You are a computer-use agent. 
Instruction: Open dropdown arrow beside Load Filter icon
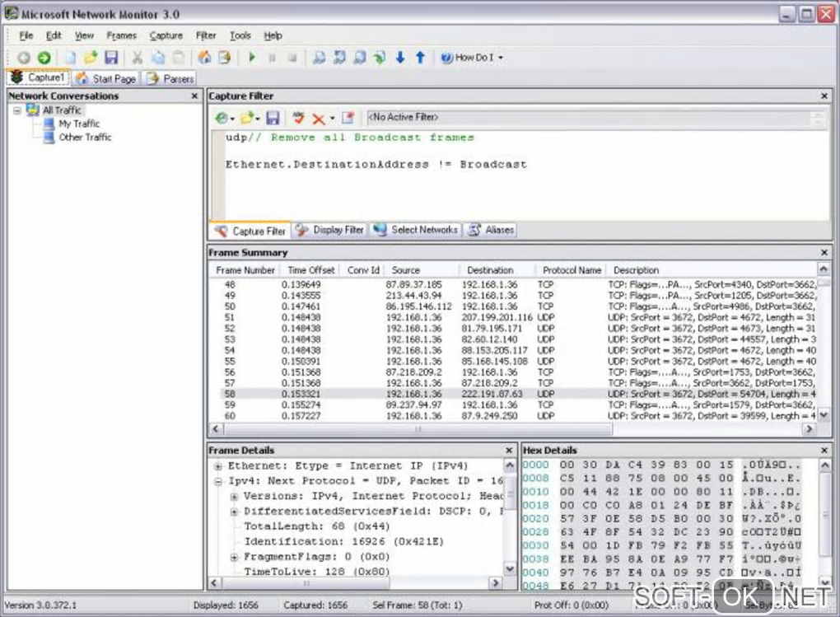point(258,119)
